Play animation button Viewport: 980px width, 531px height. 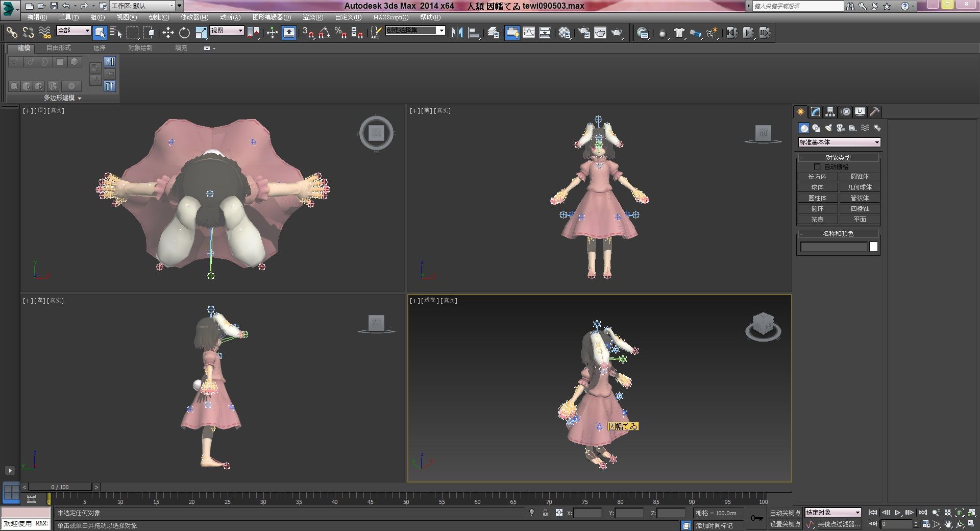coord(898,513)
